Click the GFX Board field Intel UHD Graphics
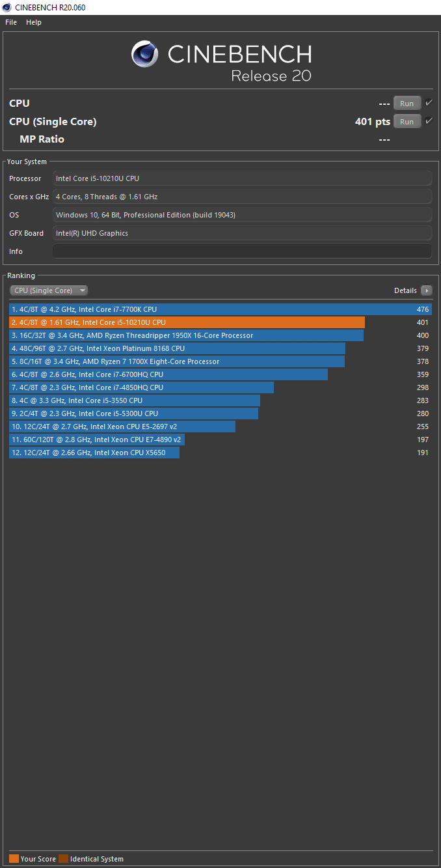441x868 pixels. [242, 233]
